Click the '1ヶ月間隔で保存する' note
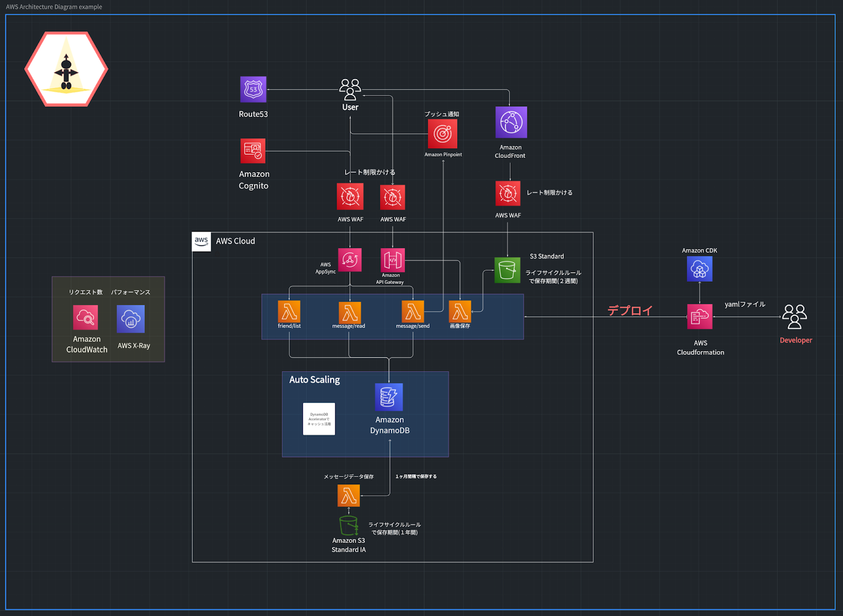The image size is (843, 616). coord(416,476)
